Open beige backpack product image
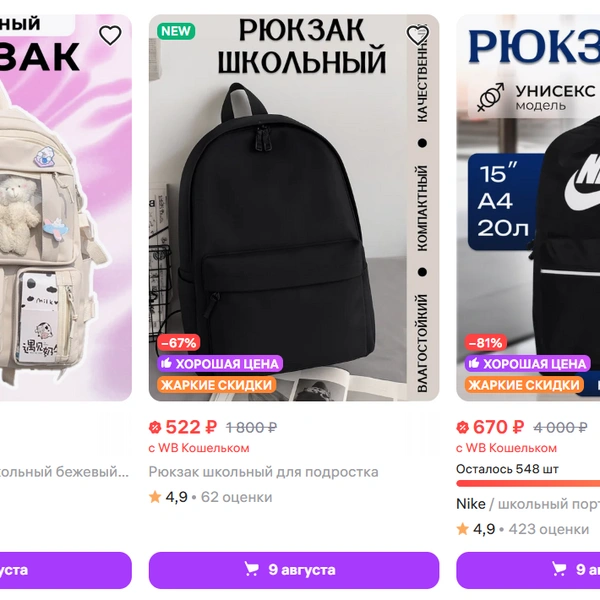Viewport: 600px width, 600px height. [66, 208]
